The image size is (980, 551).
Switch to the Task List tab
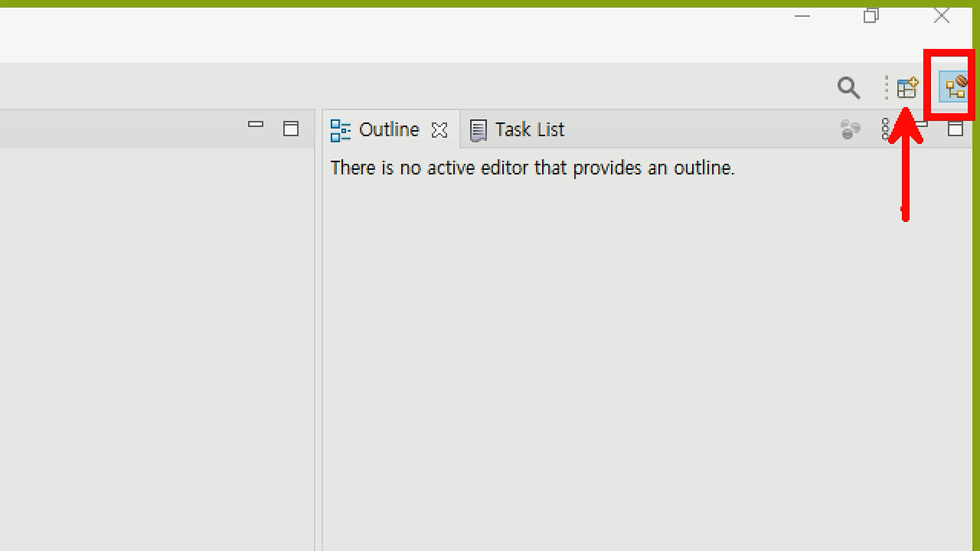[529, 130]
